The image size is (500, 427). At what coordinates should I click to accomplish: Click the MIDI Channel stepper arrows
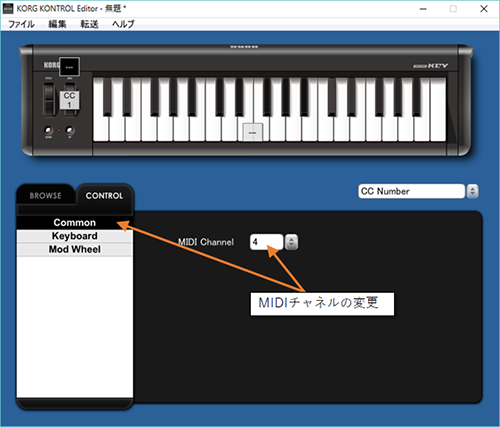click(292, 242)
